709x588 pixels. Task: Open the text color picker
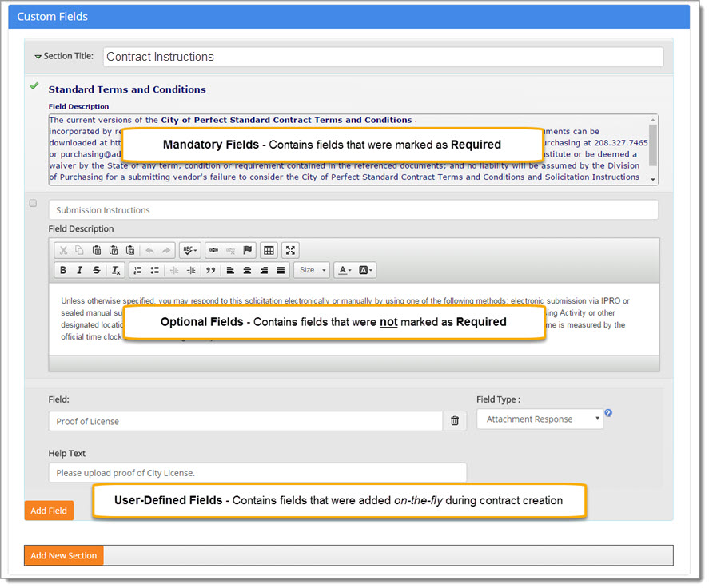click(x=344, y=270)
